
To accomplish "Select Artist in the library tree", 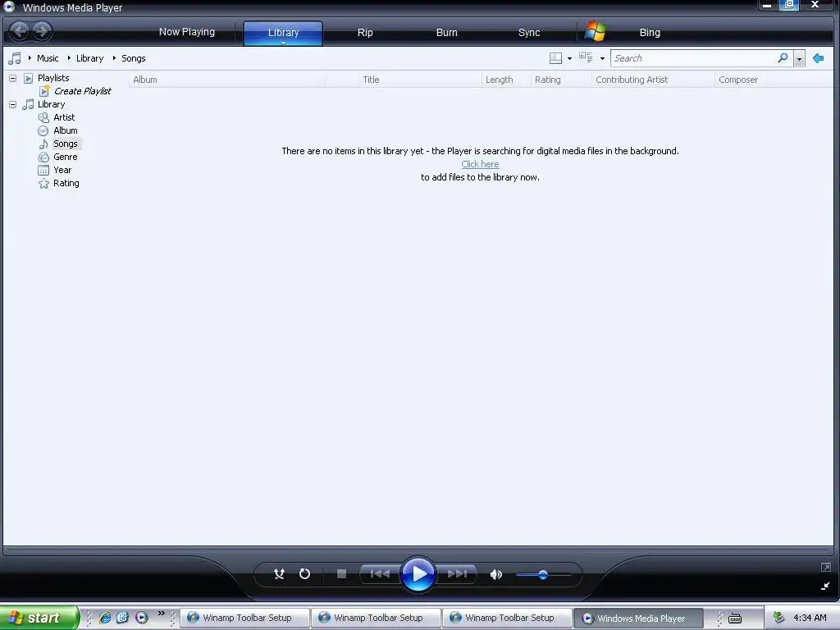I will pos(64,117).
